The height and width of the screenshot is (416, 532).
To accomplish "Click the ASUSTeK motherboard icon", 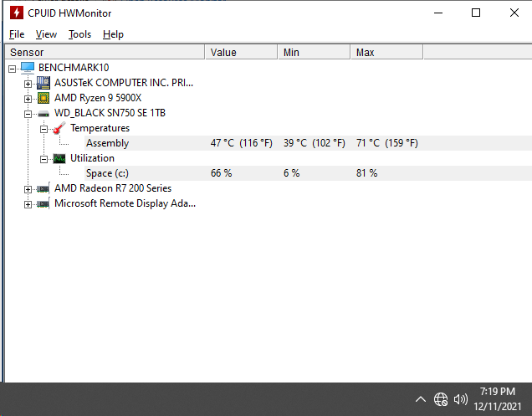I will point(43,83).
